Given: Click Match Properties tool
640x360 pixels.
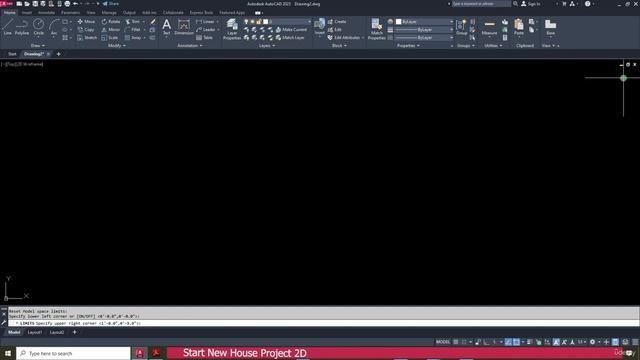Looking at the screenshot, I should [x=376, y=29].
